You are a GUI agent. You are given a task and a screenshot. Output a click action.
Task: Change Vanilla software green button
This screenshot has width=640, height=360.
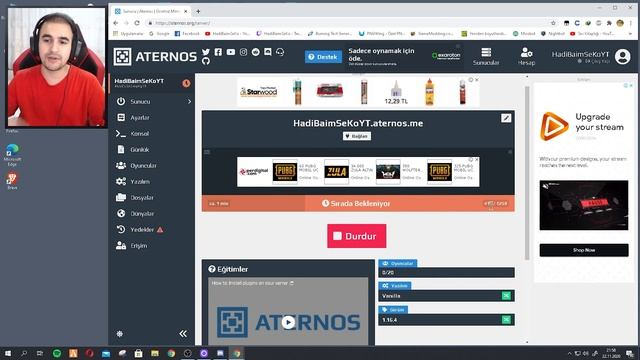tap(506, 296)
